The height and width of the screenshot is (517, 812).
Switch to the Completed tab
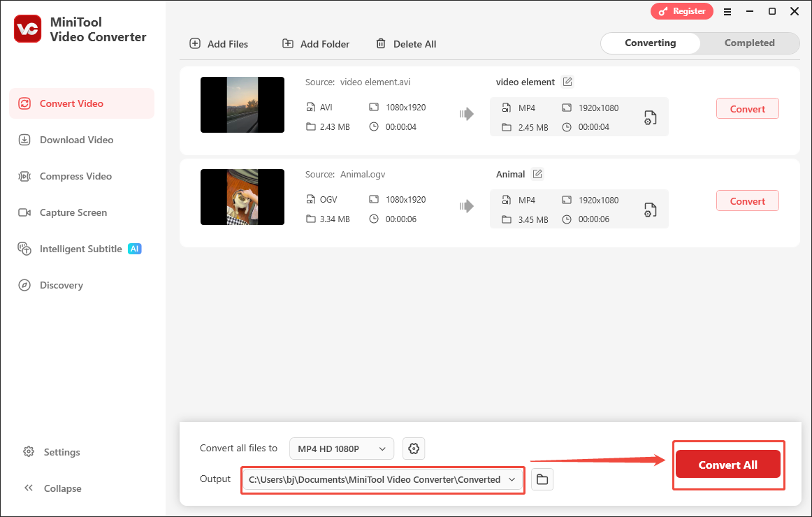click(749, 43)
